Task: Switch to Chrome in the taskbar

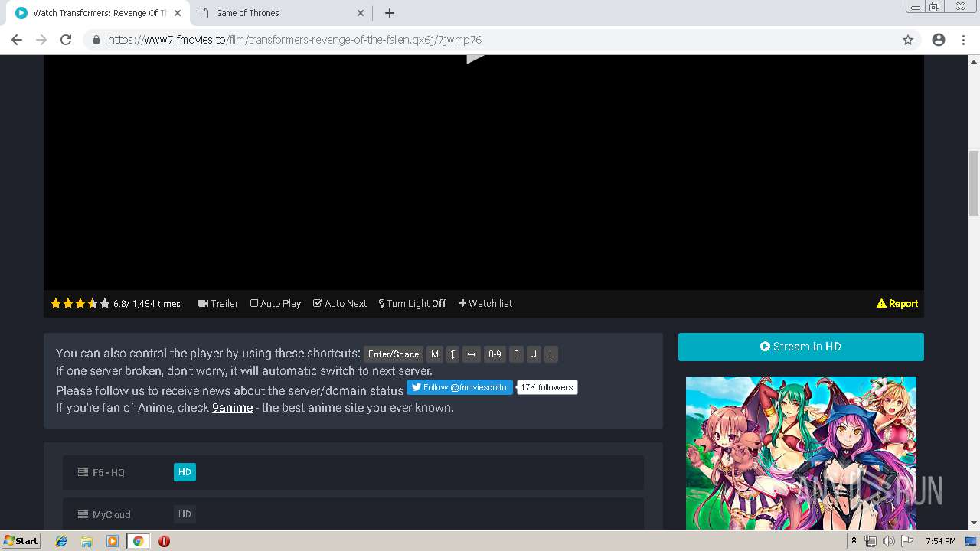Action: pyautogui.click(x=138, y=541)
